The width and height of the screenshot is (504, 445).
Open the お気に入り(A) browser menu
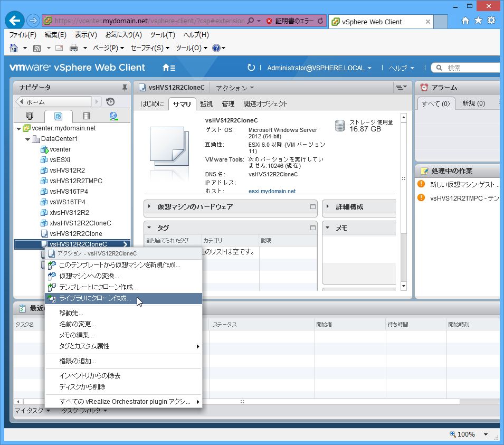pyautogui.click(x=123, y=35)
